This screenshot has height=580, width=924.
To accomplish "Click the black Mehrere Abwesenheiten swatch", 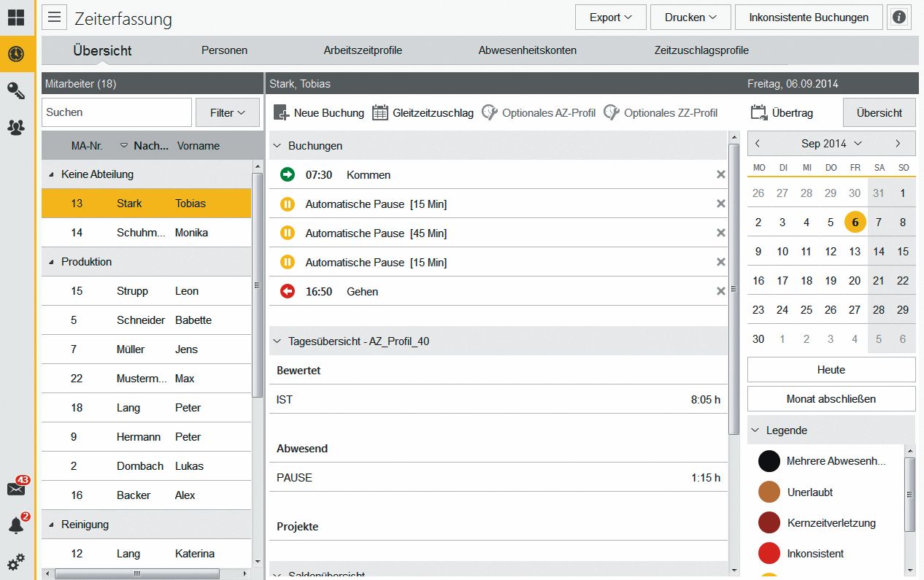I will pos(769,461).
